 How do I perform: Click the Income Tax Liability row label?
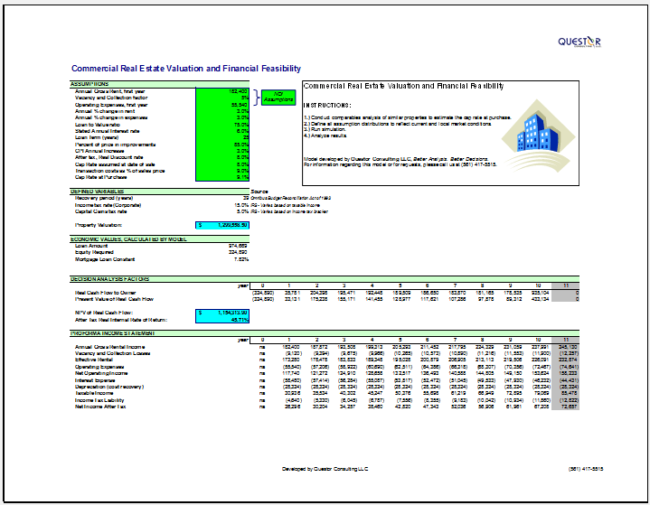(x=99, y=400)
